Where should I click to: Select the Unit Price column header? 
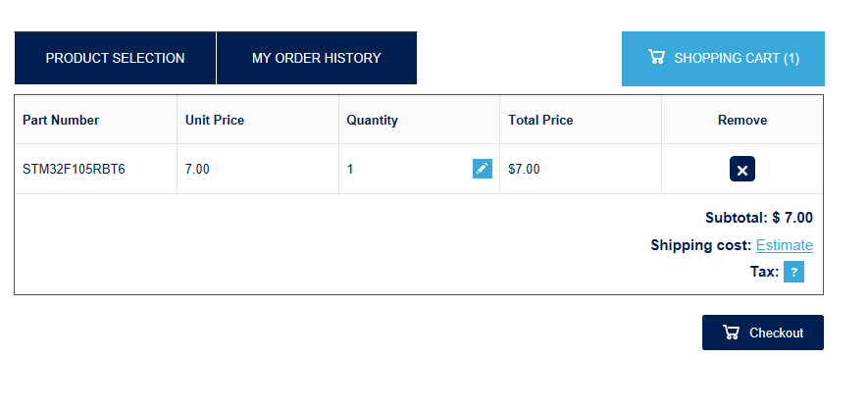coord(215,120)
